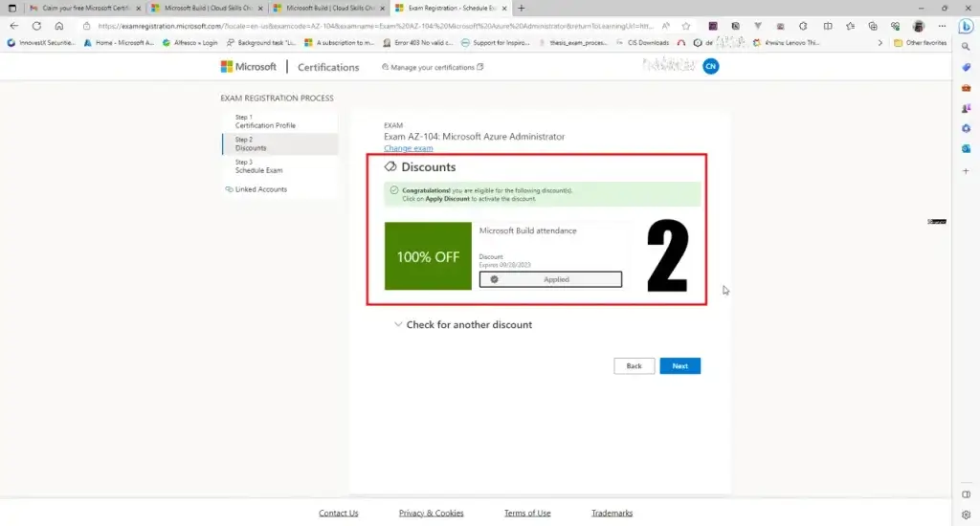Open the Contact Us footer link
This screenshot has width=980, height=526.
pyautogui.click(x=338, y=513)
